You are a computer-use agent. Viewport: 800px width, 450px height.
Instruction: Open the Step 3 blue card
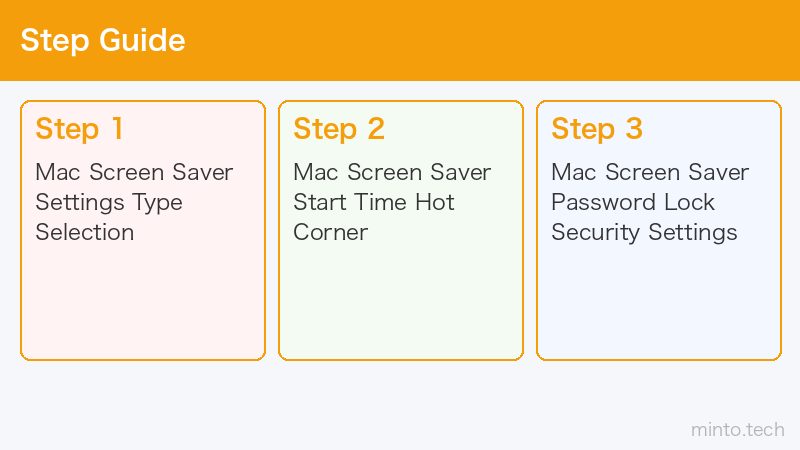pyautogui.click(x=659, y=231)
